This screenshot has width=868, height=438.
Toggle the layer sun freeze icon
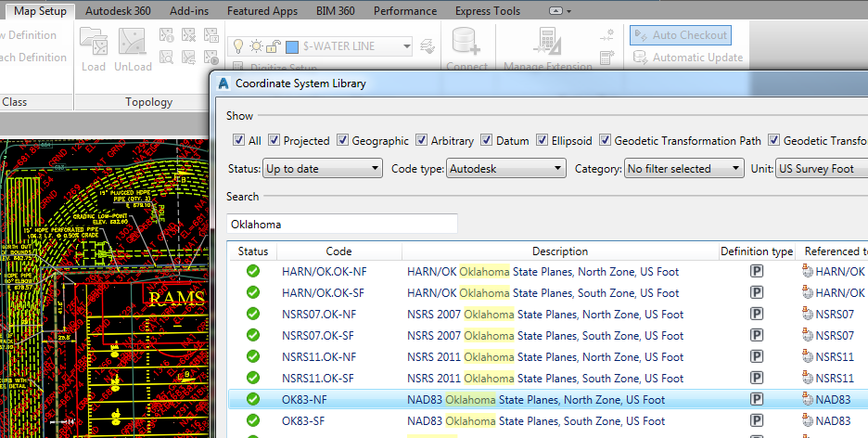tap(256, 46)
